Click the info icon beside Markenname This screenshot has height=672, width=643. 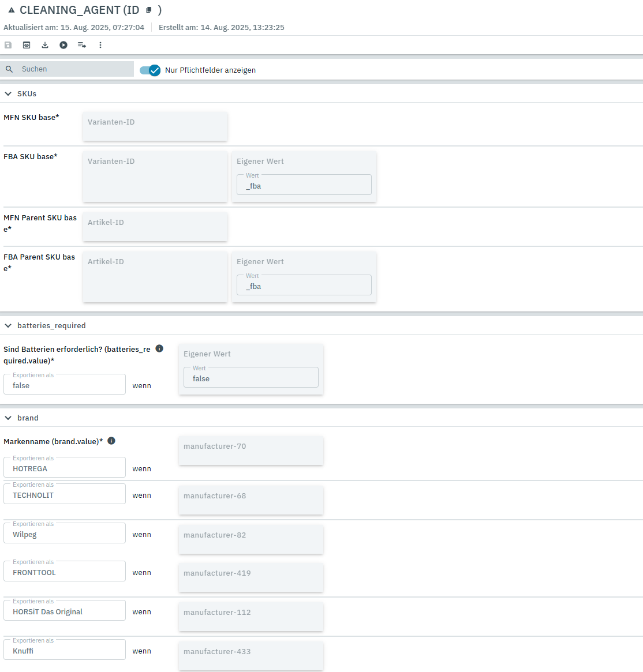coord(111,441)
